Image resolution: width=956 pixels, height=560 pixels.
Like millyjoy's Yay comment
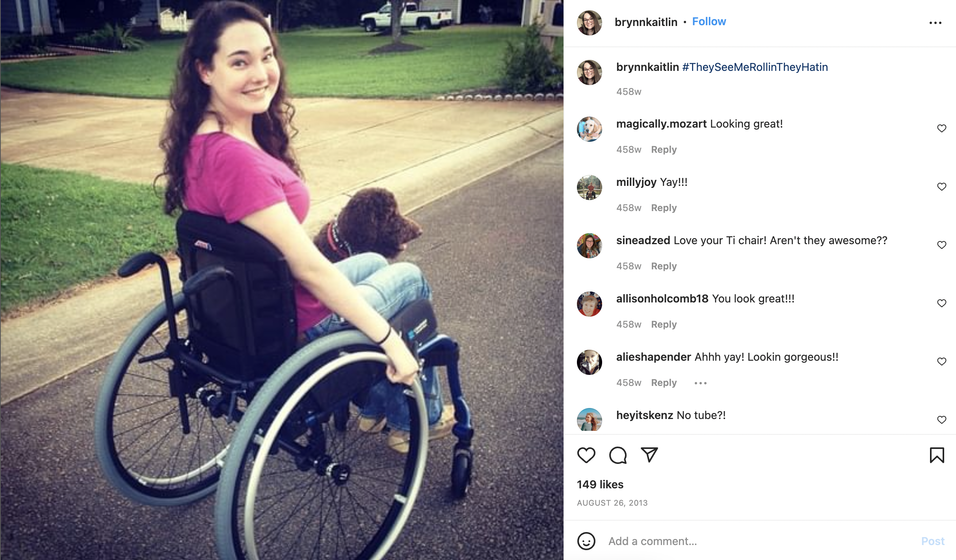point(941,187)
